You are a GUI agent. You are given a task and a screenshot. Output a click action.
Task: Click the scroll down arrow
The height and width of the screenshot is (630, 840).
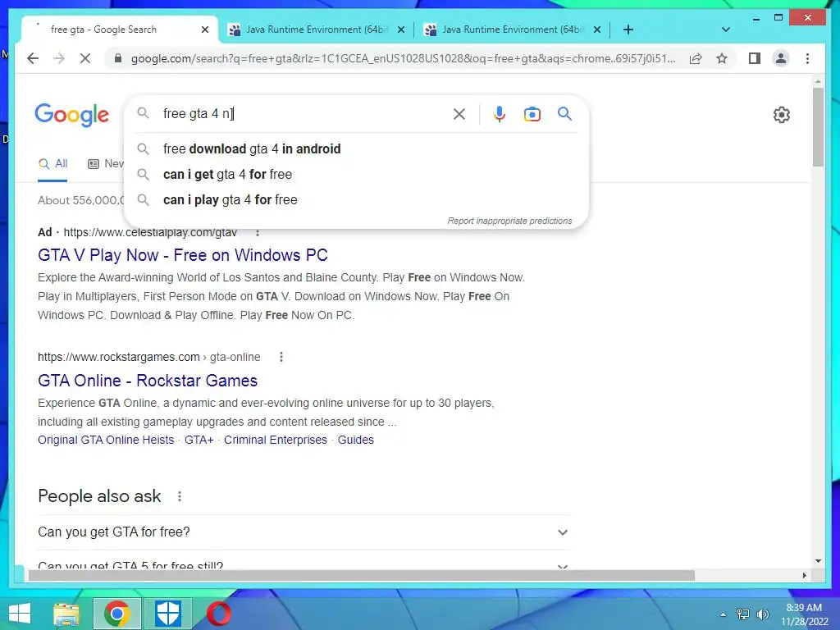(x=818, y=561)
